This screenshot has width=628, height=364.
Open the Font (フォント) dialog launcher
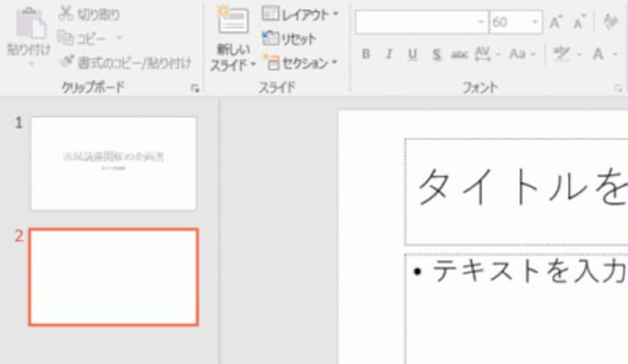[x=618, y=89]
